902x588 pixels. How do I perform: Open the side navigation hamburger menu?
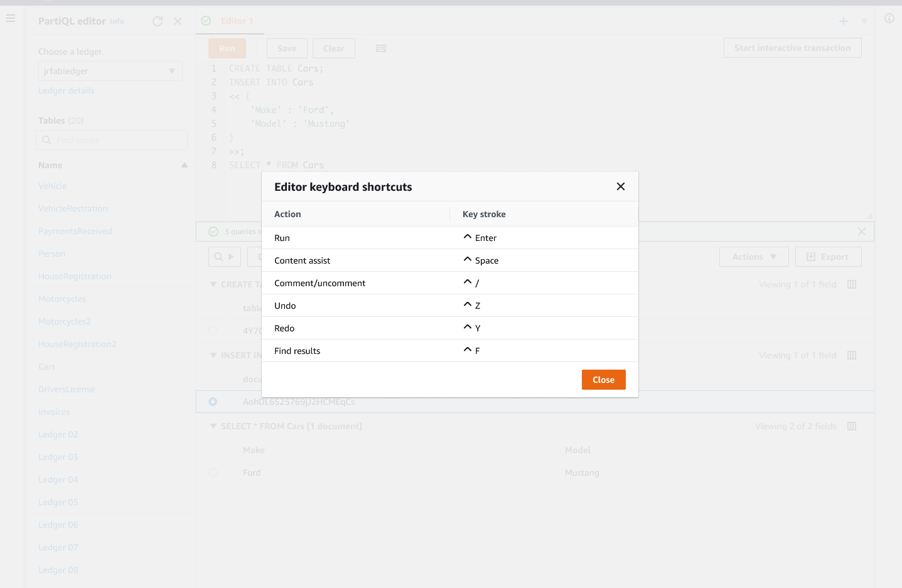pos(11,19)
